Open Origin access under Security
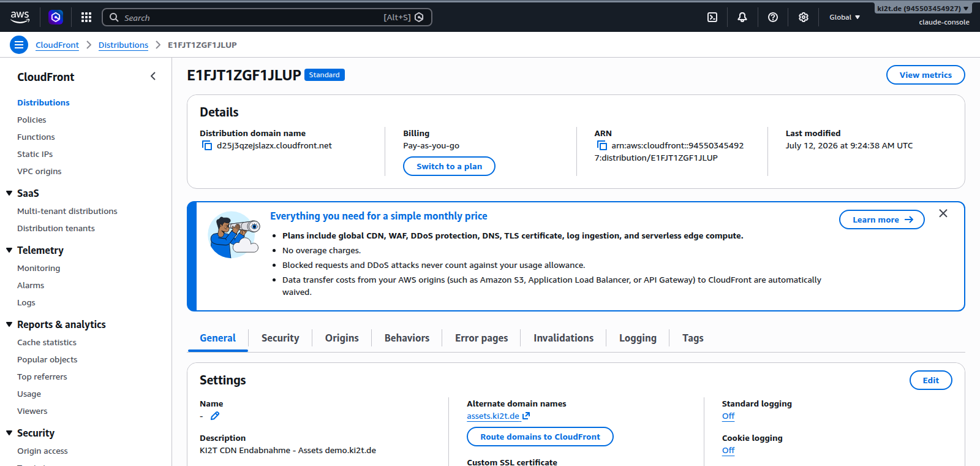980x466 pixels. pyautogui.click(x=42, y=451)
